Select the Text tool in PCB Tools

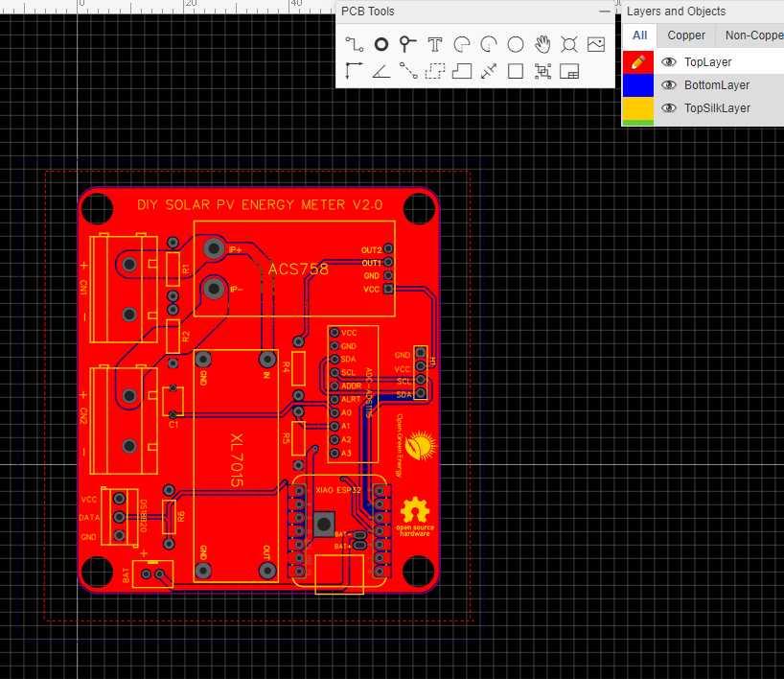[434, 43]
